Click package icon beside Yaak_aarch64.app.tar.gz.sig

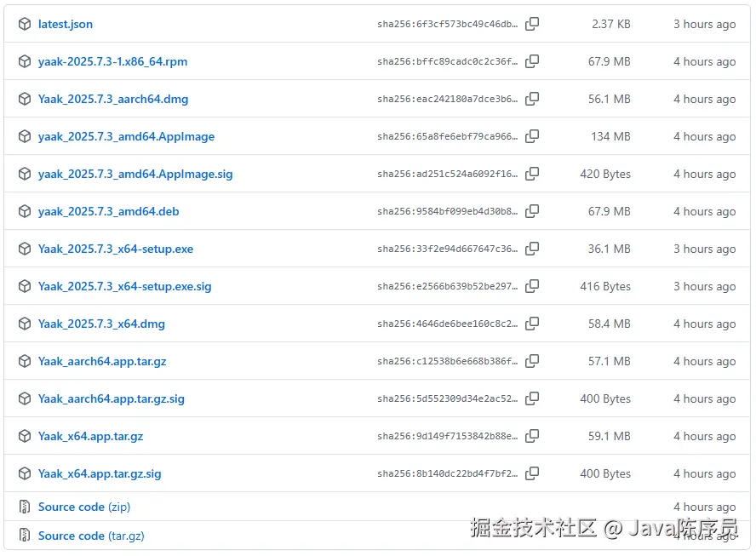pos(25,398)
